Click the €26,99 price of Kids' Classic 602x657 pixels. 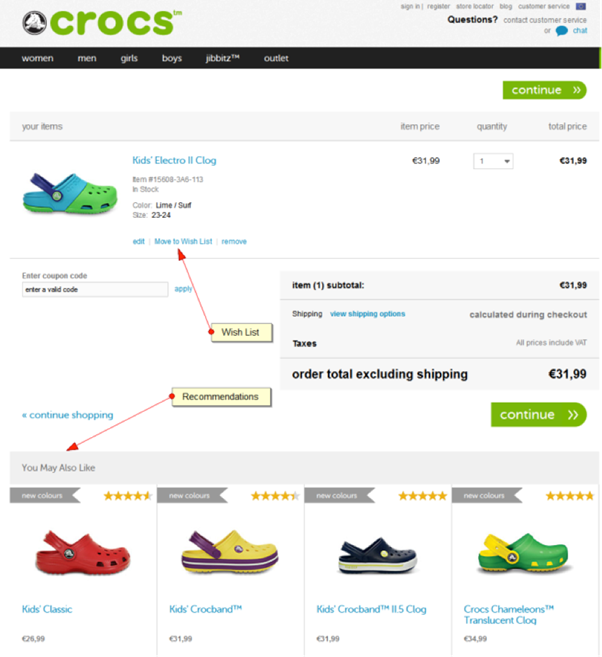[x=33, y=639]
